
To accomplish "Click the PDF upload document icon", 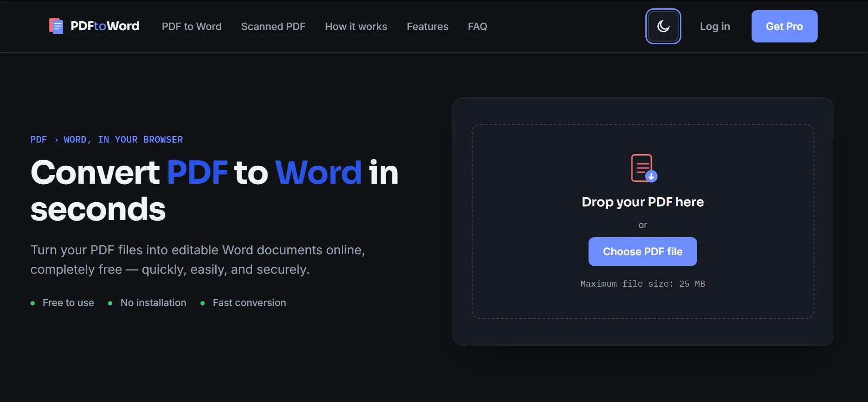I will pyautogui.click(x=643, y=168).
